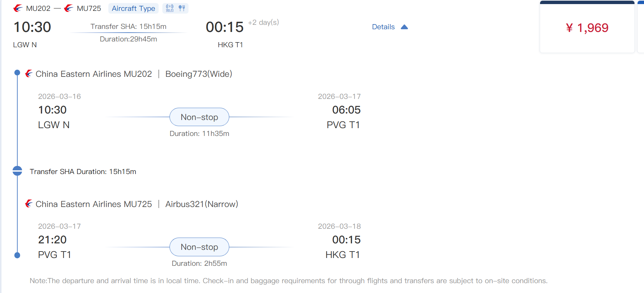The width and height of the screenshot is (644, 293).
Task: Click the Wi-Fi amenity icon
Action: click(x=170, y=8)
